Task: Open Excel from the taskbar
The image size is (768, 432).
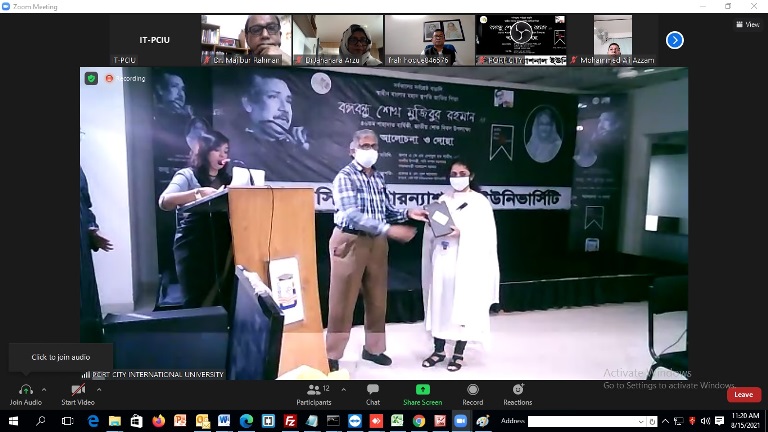Action: click(x=397, y=421)
